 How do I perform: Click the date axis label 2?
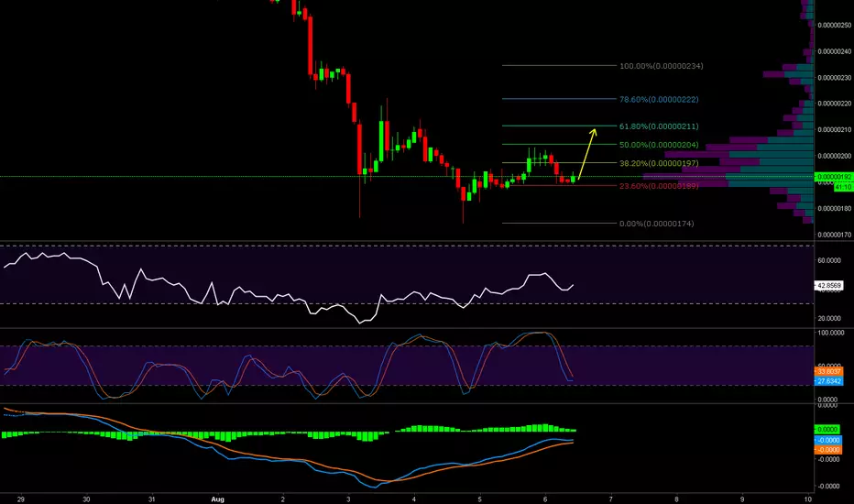(282, 499)
